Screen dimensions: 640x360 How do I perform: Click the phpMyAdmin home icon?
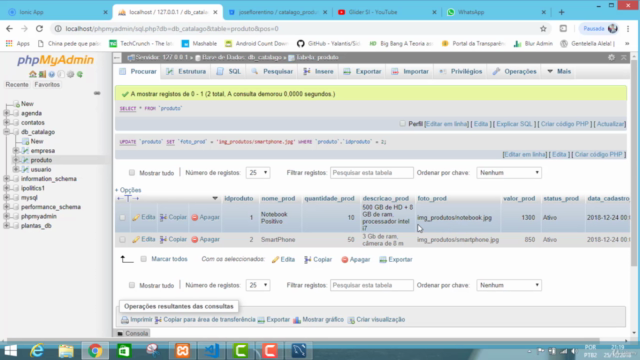pos(33,74)
